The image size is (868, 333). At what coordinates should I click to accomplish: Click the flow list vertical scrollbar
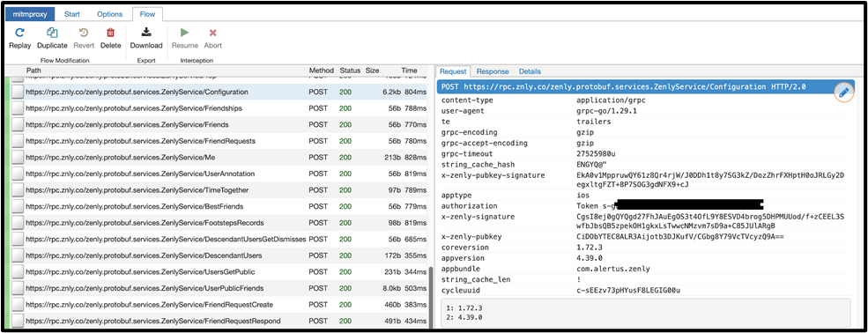pyautogui.click(x=430, y=298)
